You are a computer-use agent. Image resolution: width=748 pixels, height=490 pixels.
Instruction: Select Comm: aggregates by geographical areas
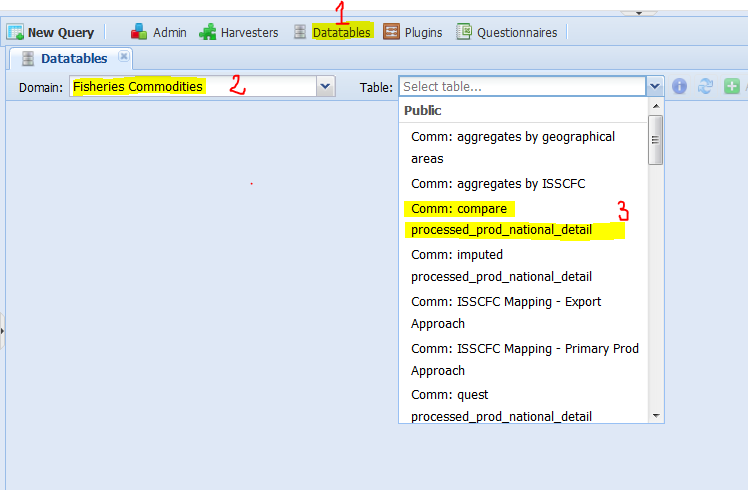[x=513, y=147]
